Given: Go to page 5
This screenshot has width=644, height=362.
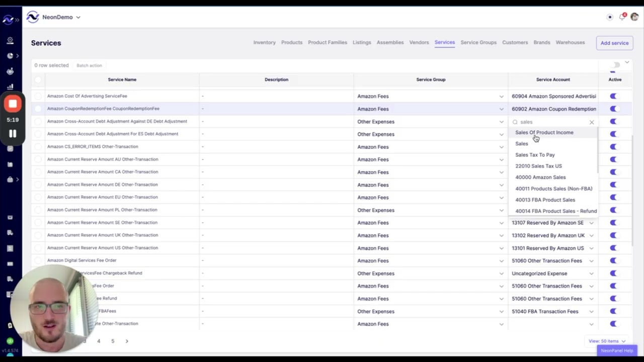Looking at the screenshot, I should [x=113, y=341].
